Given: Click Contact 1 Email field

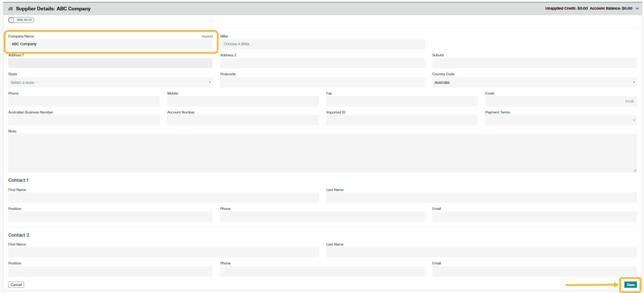Looking at the screenshot, I should [534, 217].
